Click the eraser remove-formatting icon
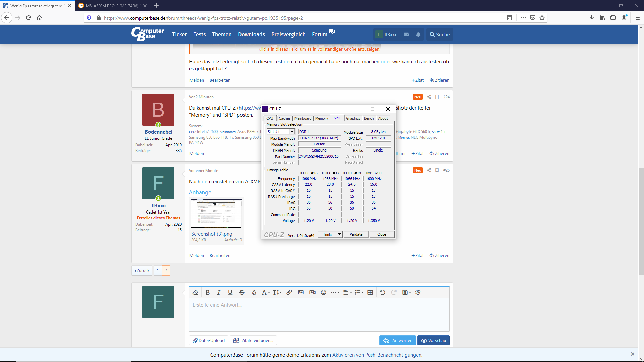The image size is (644, 362). [195, 292]
